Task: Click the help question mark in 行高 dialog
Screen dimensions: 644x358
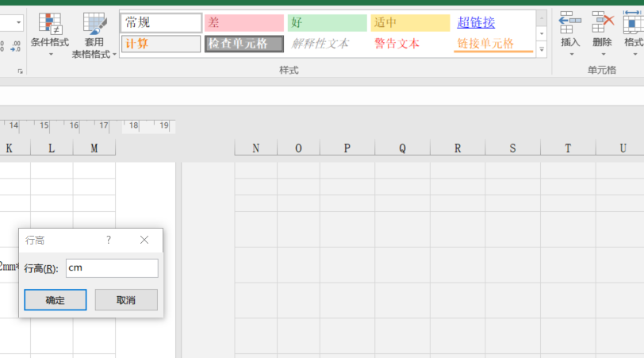Action: (109, 240)
